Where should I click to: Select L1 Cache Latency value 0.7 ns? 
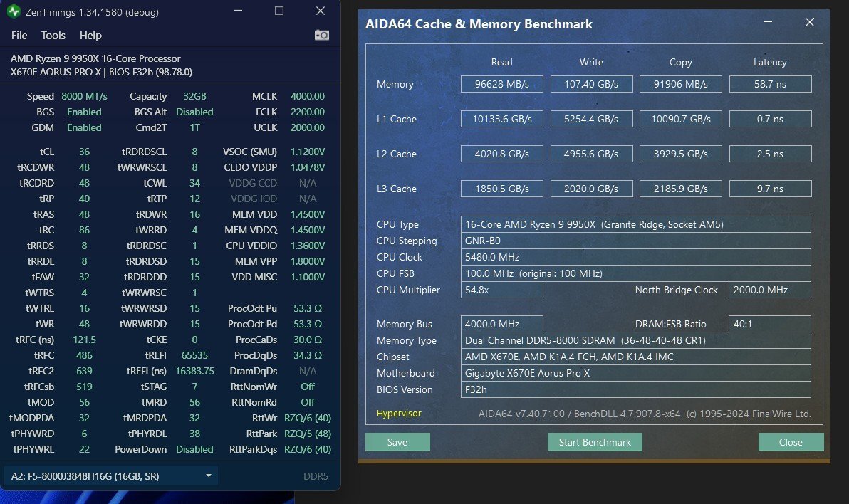tap(770, 119)
